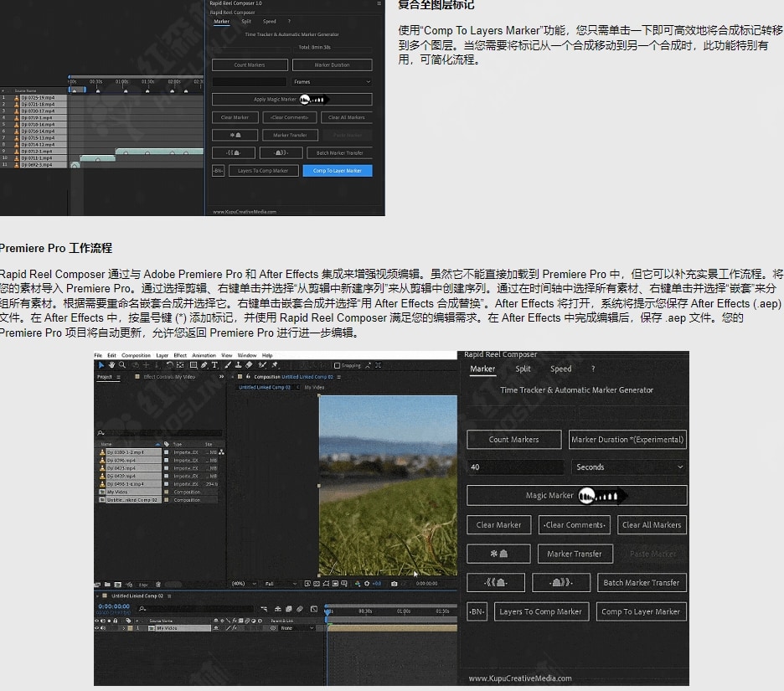Switch to Speed tab in the large panel
This screenshot has height=691, width=784.
pyautogui.click(x=560, y=369)
